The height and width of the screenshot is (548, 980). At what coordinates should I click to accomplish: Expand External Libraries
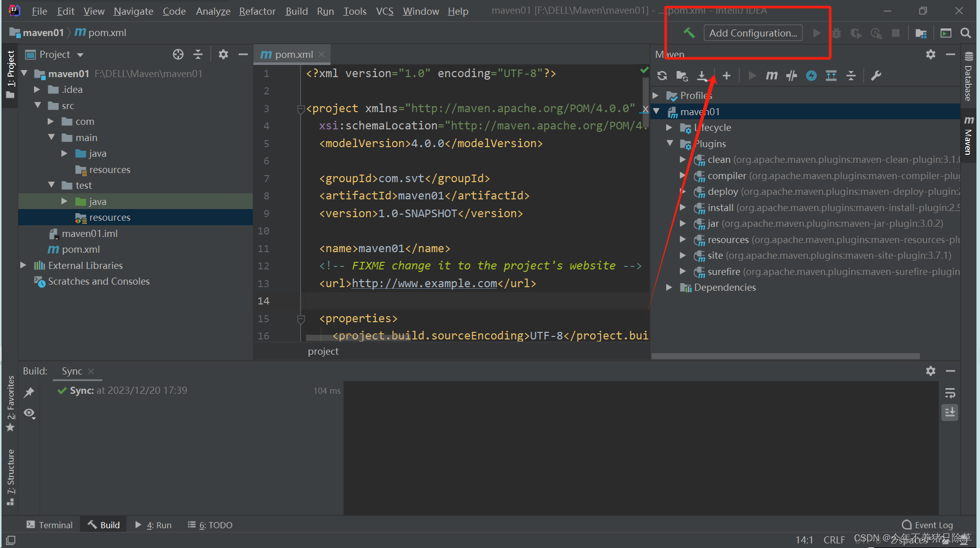click(x=23, y=265)
